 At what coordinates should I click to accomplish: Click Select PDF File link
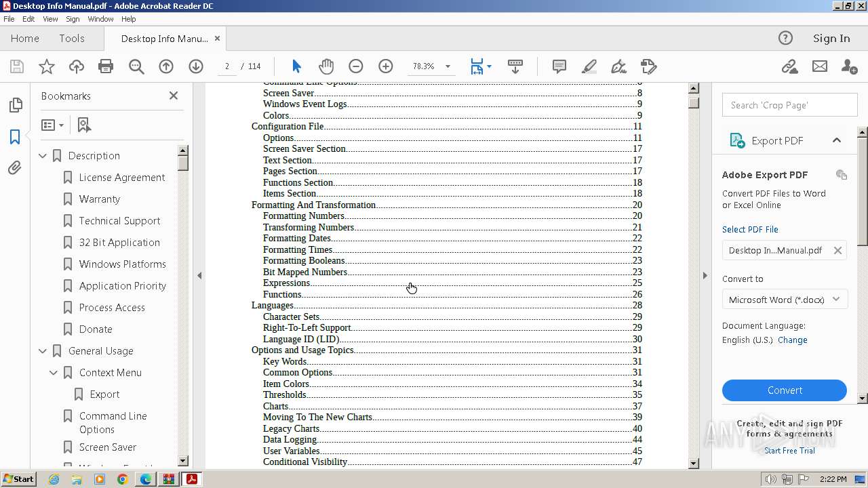pos(750,229)
